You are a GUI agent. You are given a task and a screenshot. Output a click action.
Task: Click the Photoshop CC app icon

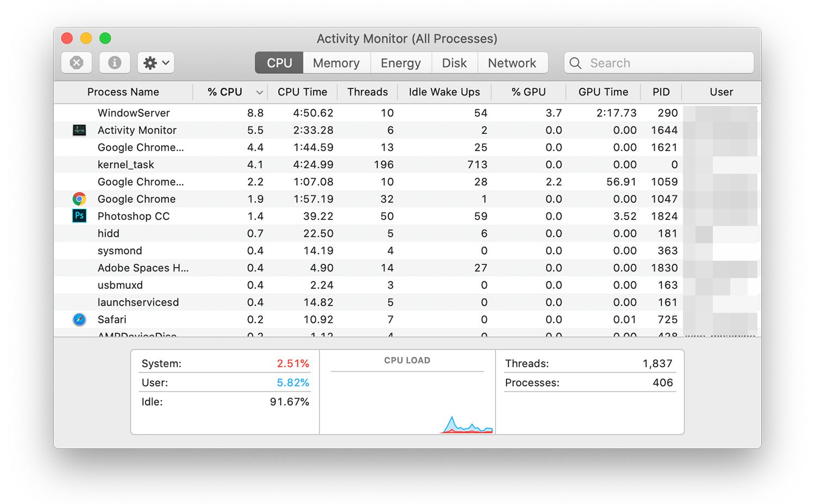point(79,216)
